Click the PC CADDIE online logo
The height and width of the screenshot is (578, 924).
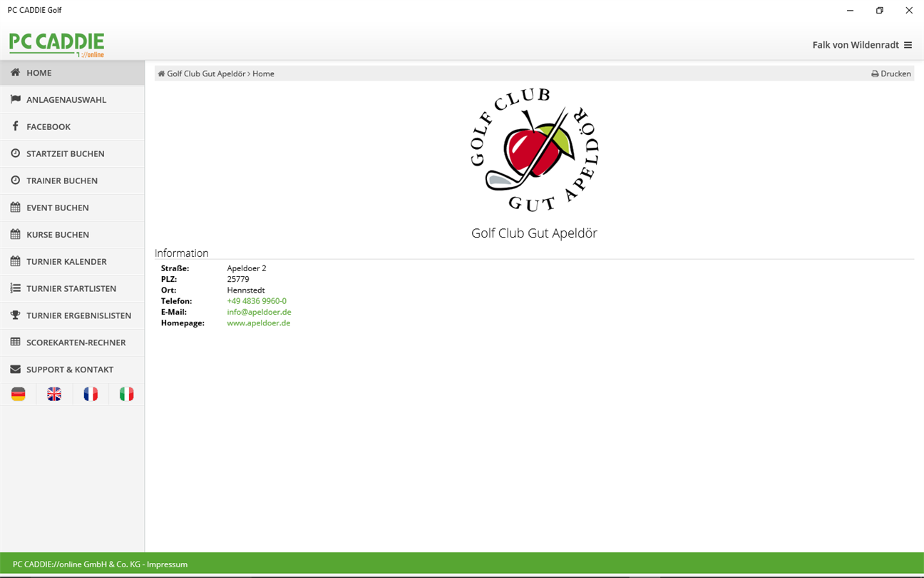point(57,44)
